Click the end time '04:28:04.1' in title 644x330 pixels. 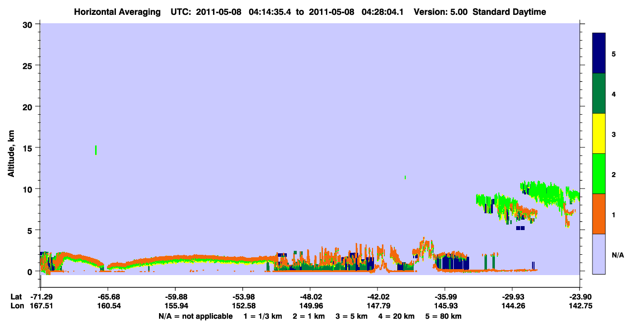click(x=383, y=12)
